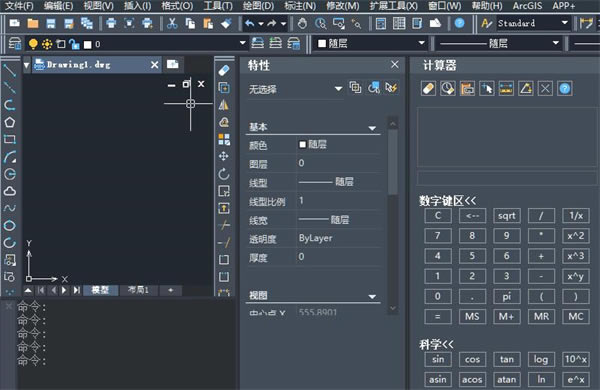Click the Open folder icon
Image resolution: width=600 pixels, height=390 pixels.
click(x=33, y=24)
